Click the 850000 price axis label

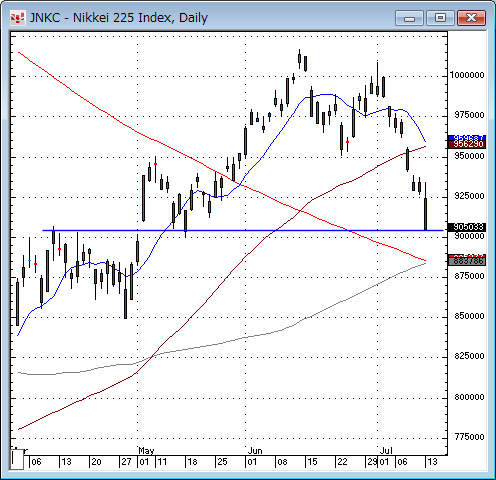click(469, 316)
